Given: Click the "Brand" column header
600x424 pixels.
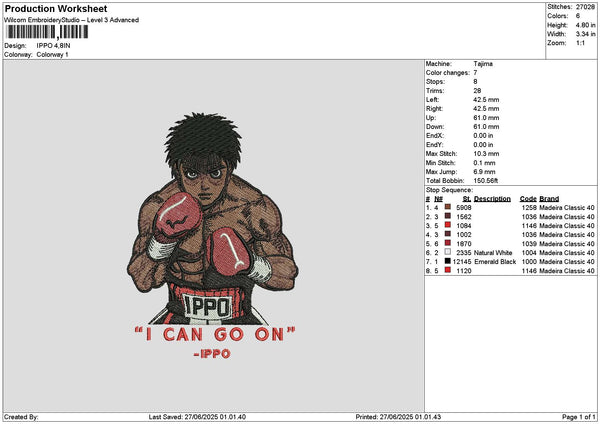Looking at the screenshot, I should point(549,199).
